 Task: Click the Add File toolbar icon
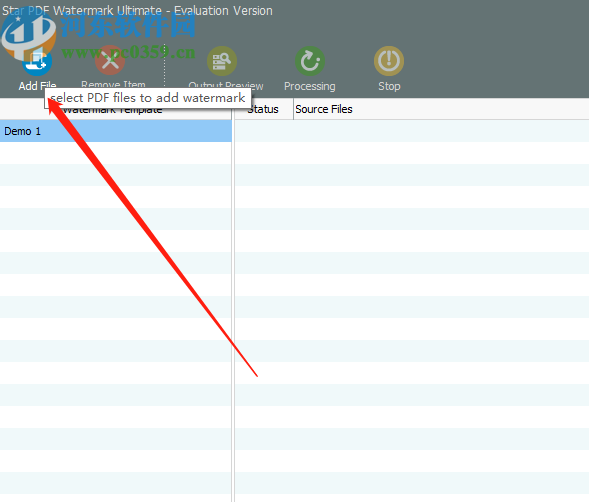(x=37, y=61)
